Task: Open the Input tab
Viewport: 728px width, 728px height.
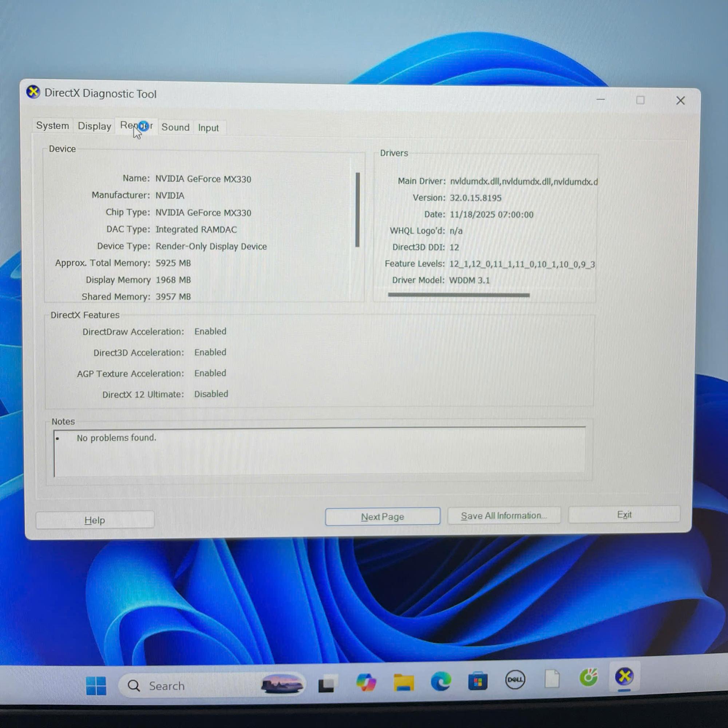Action: tap(208, 128)
